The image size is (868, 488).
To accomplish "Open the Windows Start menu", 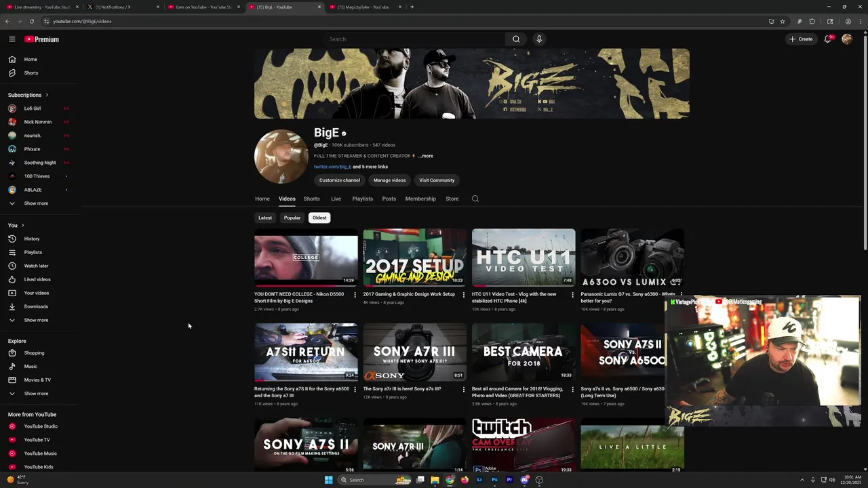I will coord(329,480).
